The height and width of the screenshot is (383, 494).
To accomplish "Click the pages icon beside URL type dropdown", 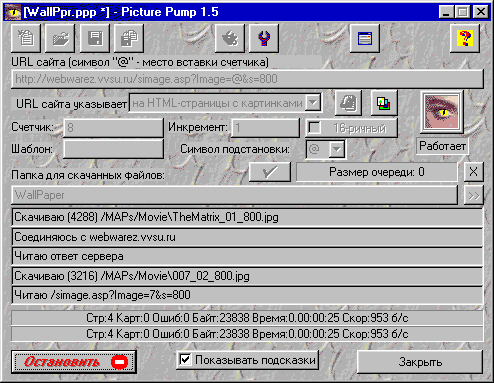I will pyautogui.click(x=348, y=103).
